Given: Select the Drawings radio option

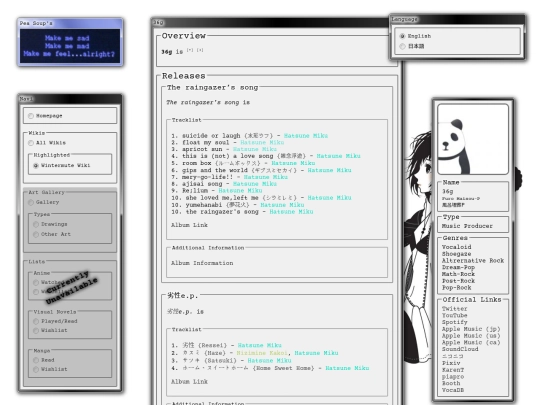Looking at the screenshot, I should [36, 224].
